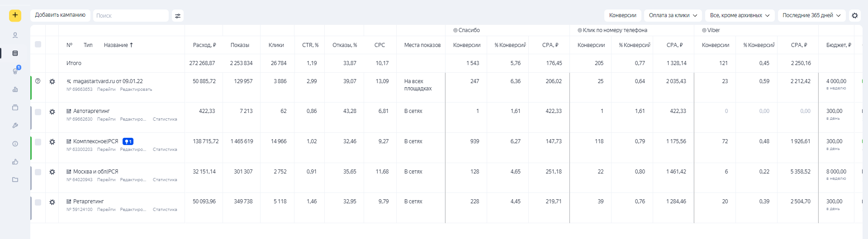Open the Все, кроме архивных filter dropdown
Viewport: 868px width, 239px height.
pos(739,15)
